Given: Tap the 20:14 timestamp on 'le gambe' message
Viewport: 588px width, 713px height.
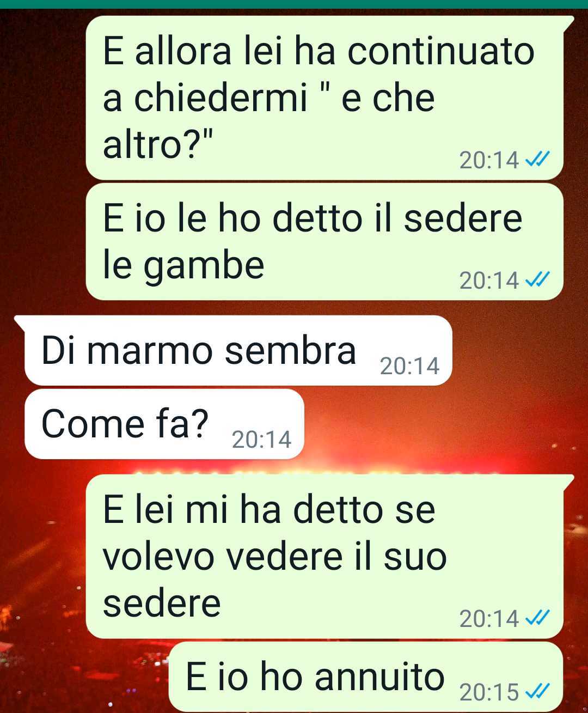Looking at the screenshot, I should [489, 281].
